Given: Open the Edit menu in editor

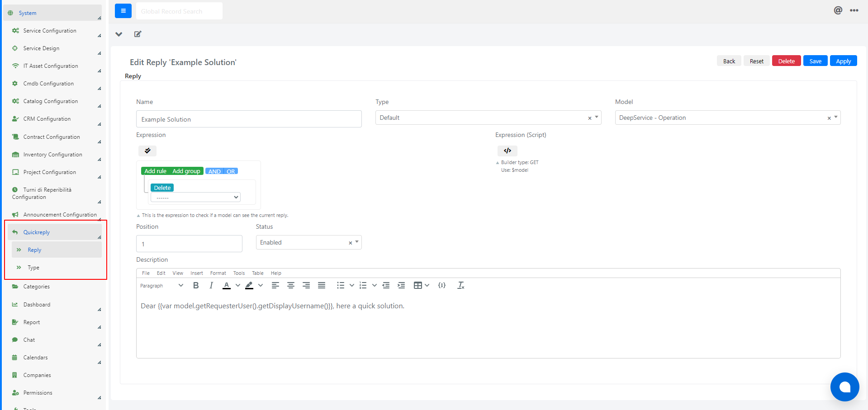Looking at the screenshot, I should pos(161,273).
